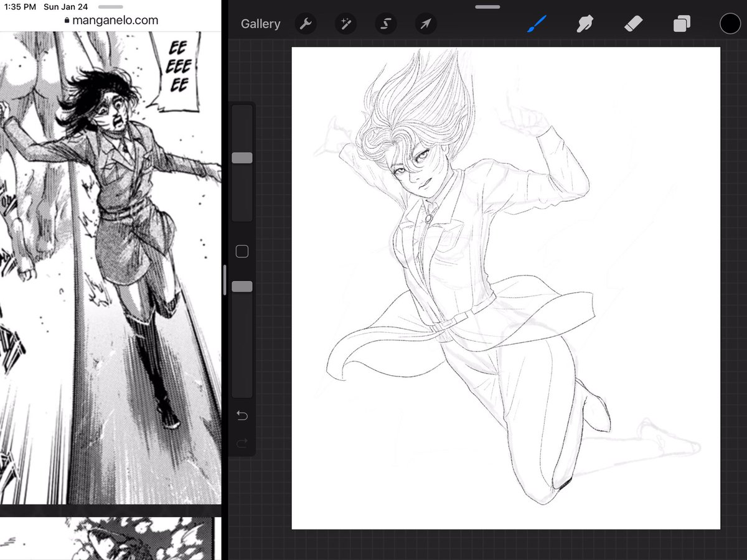Select the Brush tool
The width and height of the screenshot is (747, 560).
point(537,24)
